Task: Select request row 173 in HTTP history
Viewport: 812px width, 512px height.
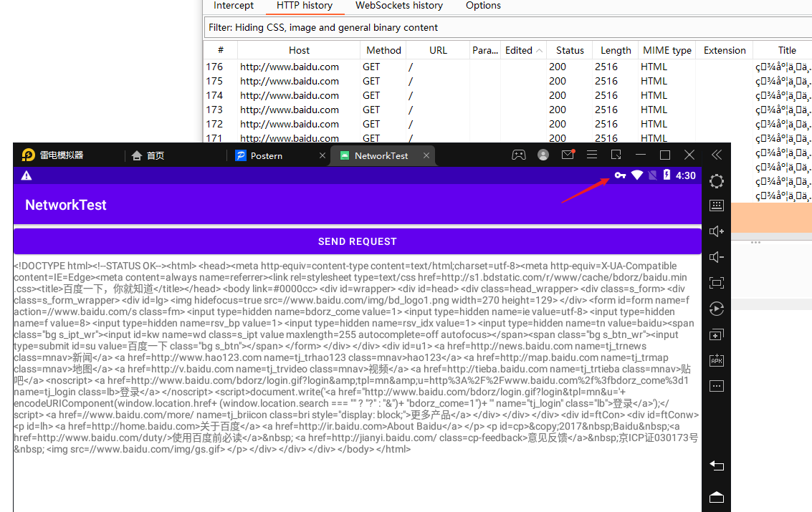Action: pyautogui.click(x=508, y=110)
